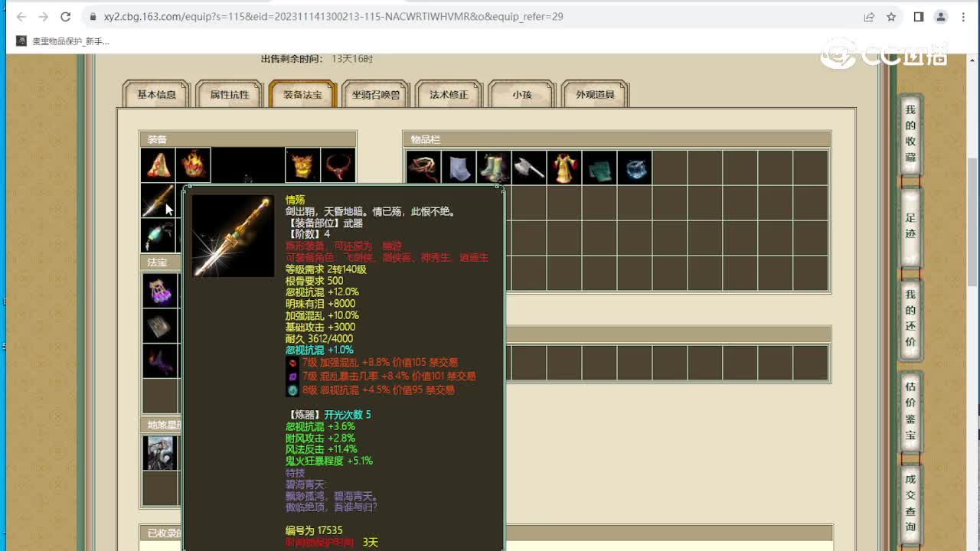Click the purple gem icon for 混乱暴击几率

(x=292, y=377)
